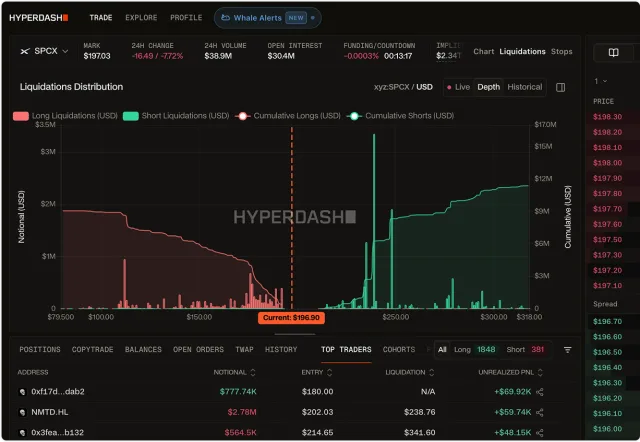
Task: Open the order book grouping dropdown
Action: pyautogui.click(x=600, y=81)
